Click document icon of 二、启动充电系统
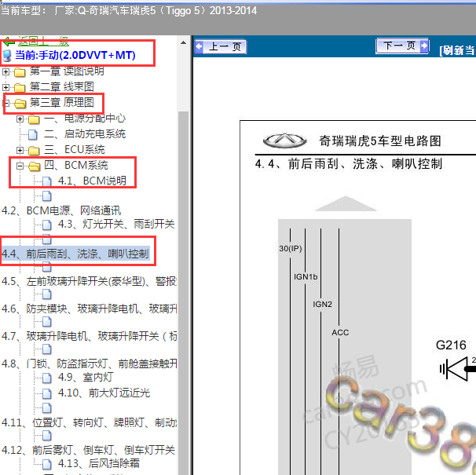476x475 pixels. pyautogui.click(x=33, y=134)
